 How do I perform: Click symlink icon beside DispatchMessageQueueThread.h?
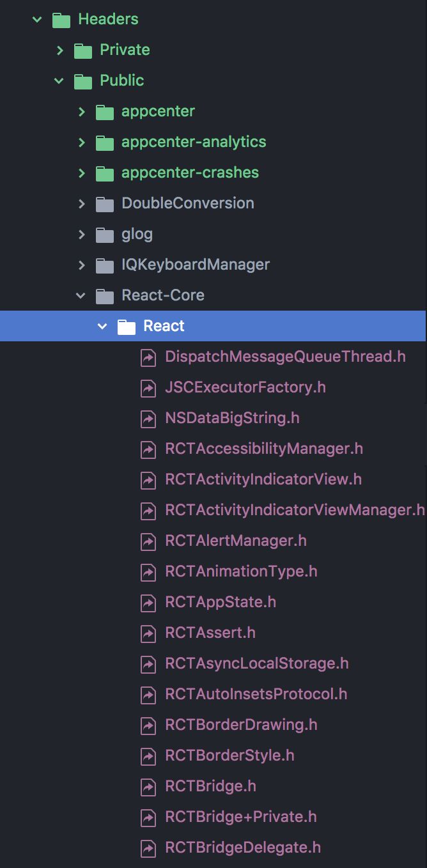point(148,357)
